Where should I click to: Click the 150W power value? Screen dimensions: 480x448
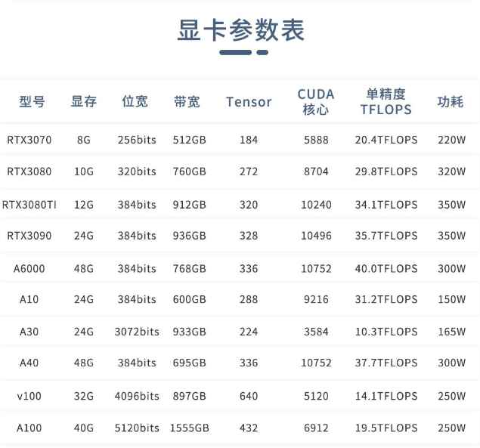click(451, 299)
